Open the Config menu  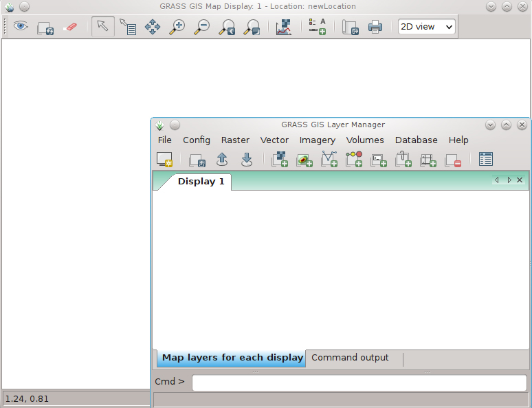click(x=197, y=140)
